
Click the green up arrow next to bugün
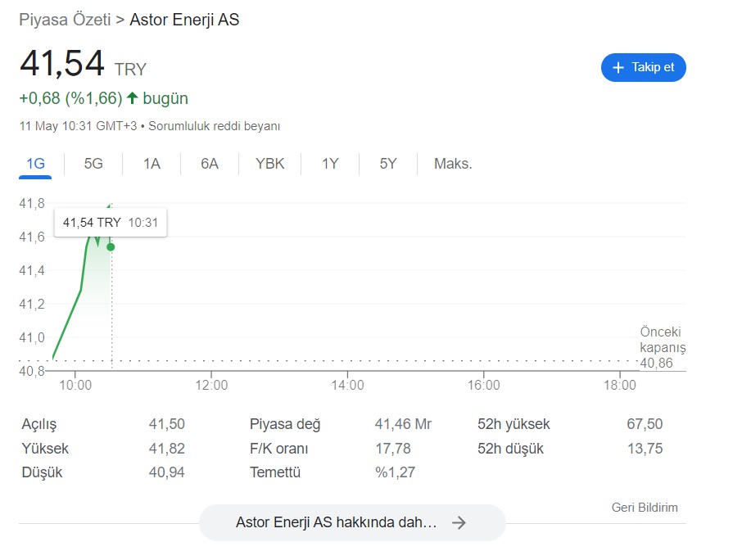click(x=133, y=98)
